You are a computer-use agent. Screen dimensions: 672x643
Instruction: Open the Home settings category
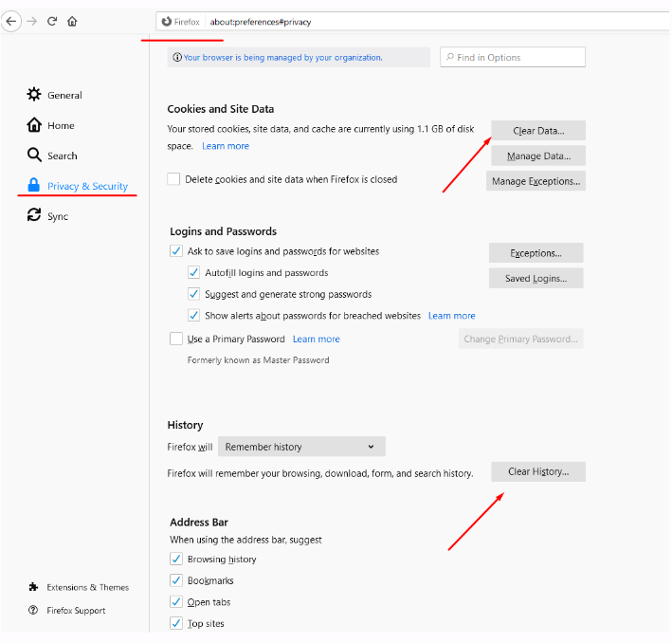click(61, 125)
